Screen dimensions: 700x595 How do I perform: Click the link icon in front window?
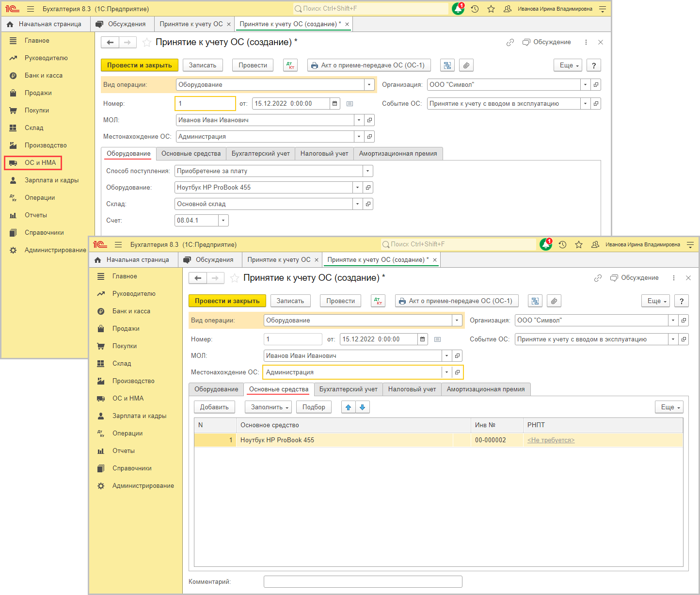[x=598, y=278]
